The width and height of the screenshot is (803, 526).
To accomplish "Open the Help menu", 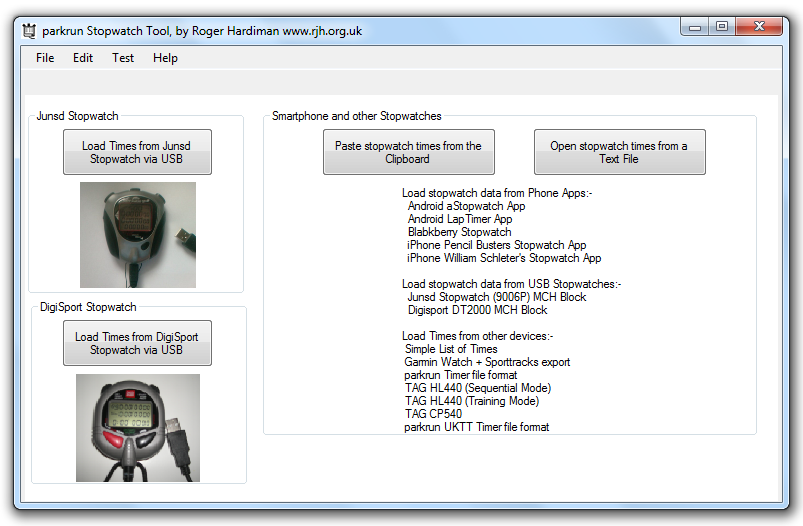I will [x=165, y=58].
